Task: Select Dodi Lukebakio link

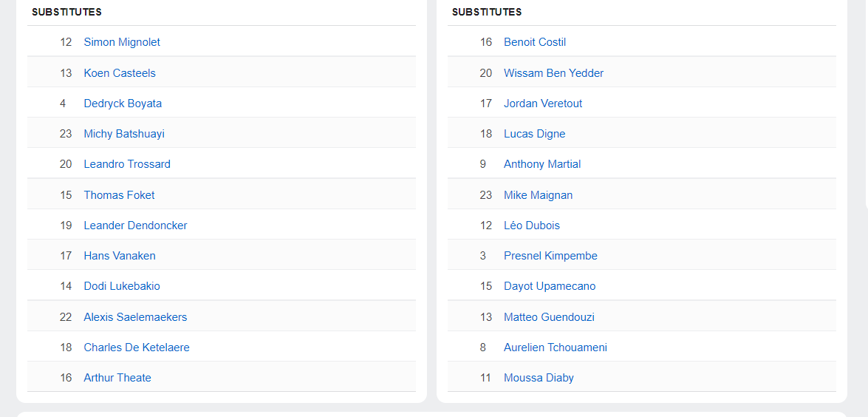Action: [x=122, y=286]
